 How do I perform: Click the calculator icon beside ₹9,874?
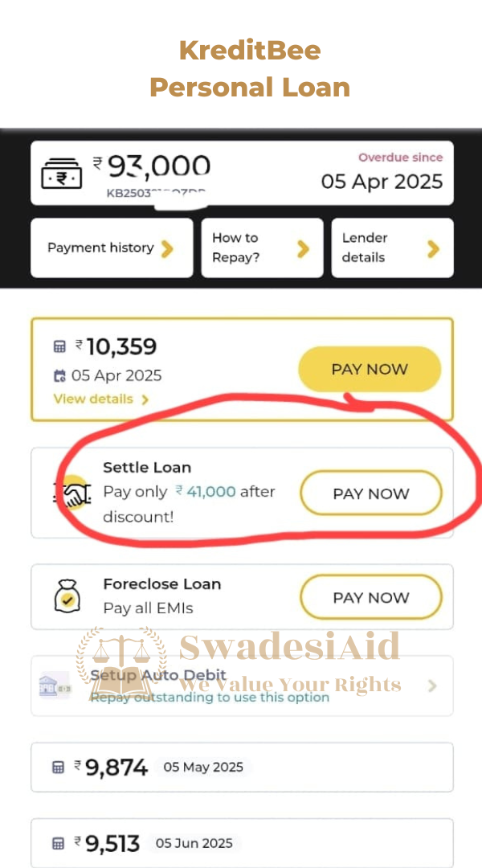click(58, 768)
